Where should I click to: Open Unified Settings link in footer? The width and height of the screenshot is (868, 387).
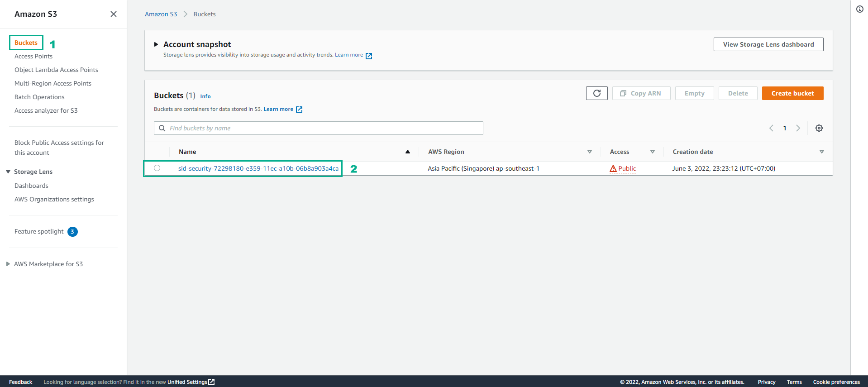187,382
